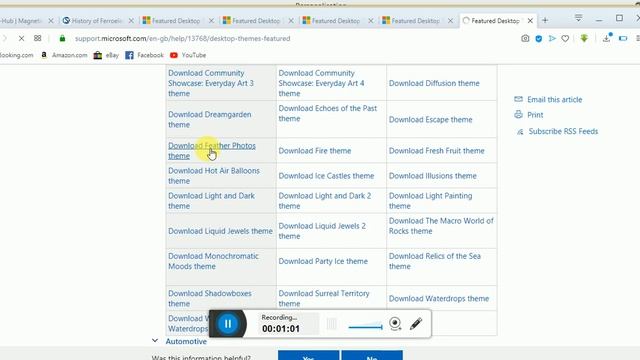Open the downloads icon in toolbar
This screenshot has width=640, height=360.
pos(607,38)
